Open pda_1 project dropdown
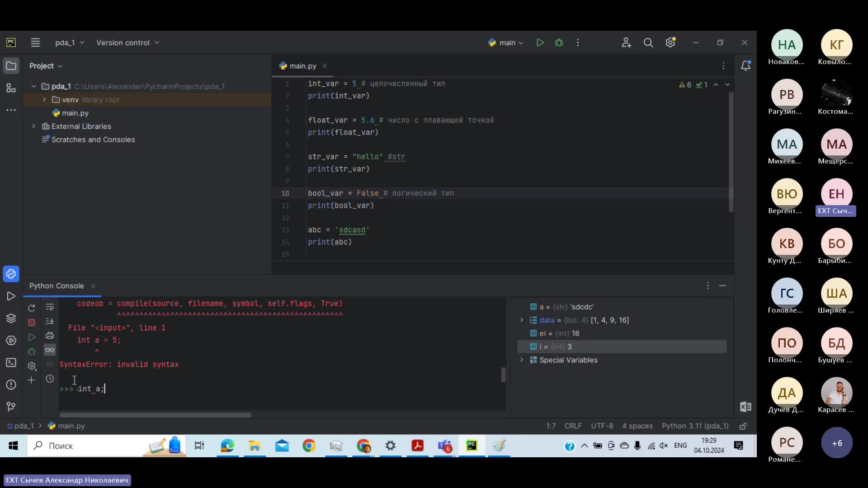868x488 pixels. tap(70, 42)
